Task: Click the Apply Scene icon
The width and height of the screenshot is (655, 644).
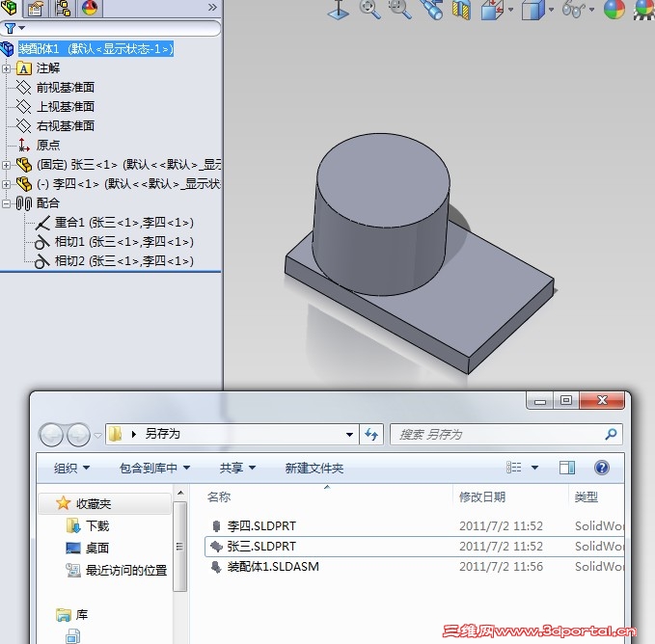Action: coord(644,10)
